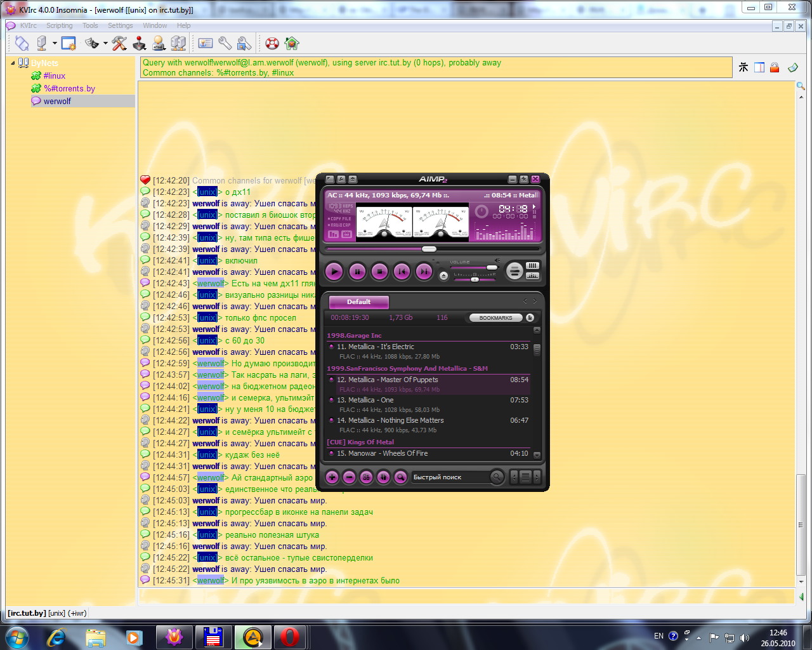Click the AIMP playlist sort button

tap(383, 477)
